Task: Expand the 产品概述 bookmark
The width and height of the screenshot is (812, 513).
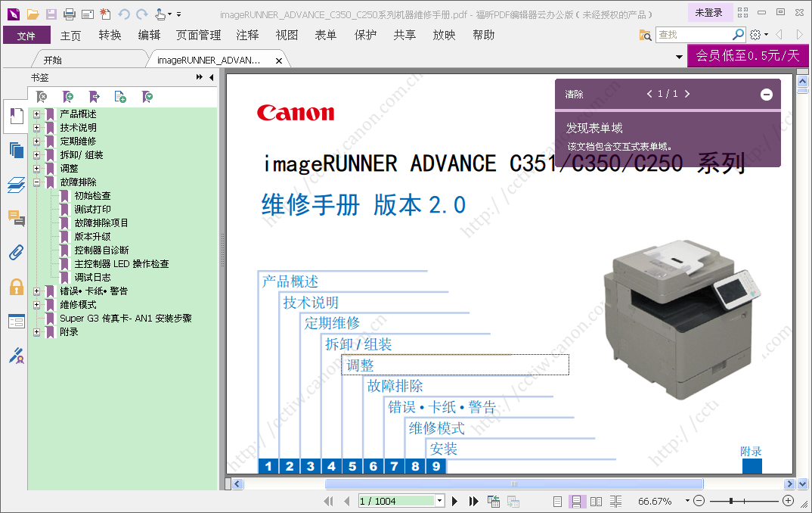Action: (x=37, y=114)
